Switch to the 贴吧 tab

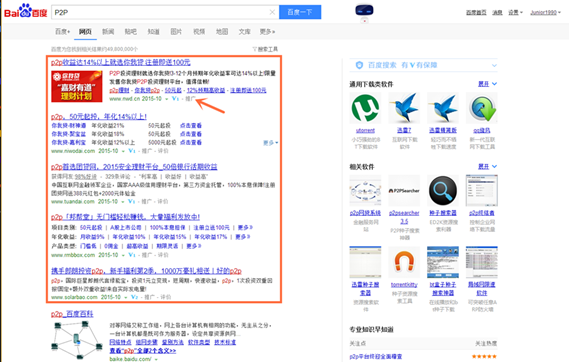[x=131, y=32]
